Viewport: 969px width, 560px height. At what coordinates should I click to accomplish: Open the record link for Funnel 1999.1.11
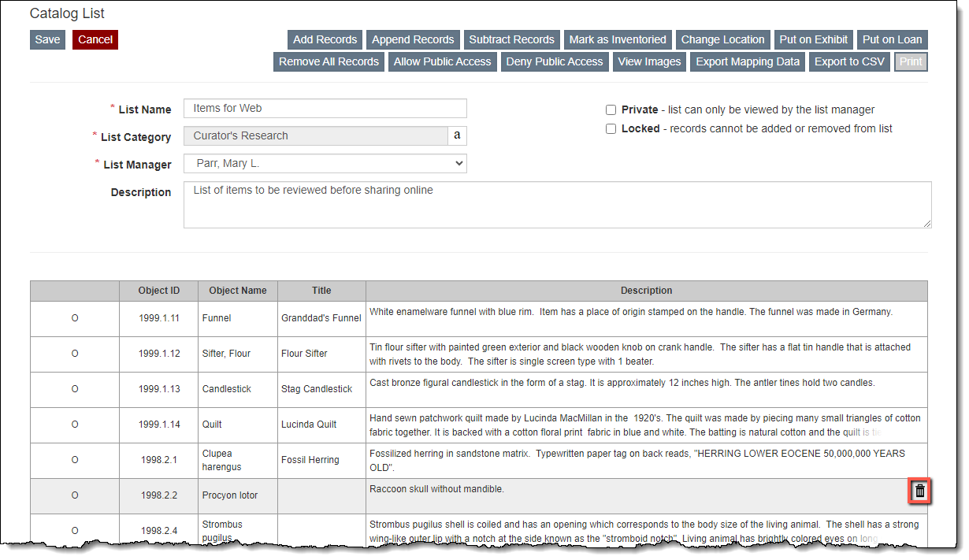point(75,318)
